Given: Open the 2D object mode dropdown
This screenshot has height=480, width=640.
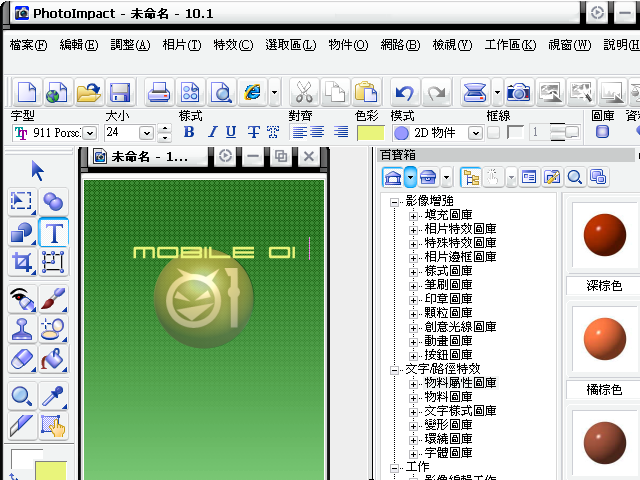Looking at the screenshot, I should click(475, 133).
